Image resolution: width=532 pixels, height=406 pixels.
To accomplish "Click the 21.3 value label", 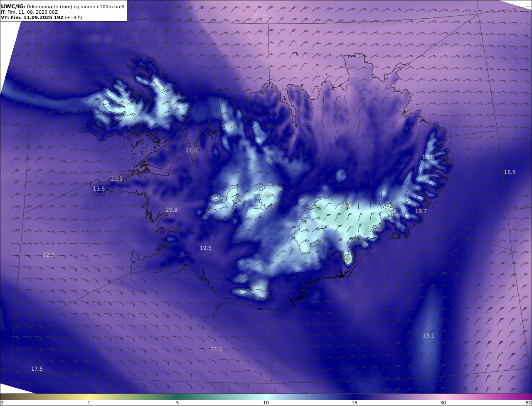I will 117,179.
